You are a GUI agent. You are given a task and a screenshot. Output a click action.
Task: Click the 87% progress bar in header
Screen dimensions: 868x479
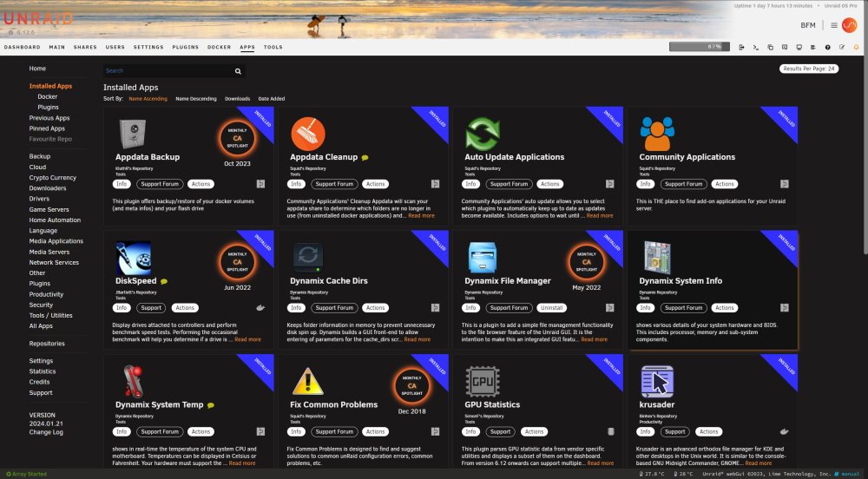coord(699,47)
